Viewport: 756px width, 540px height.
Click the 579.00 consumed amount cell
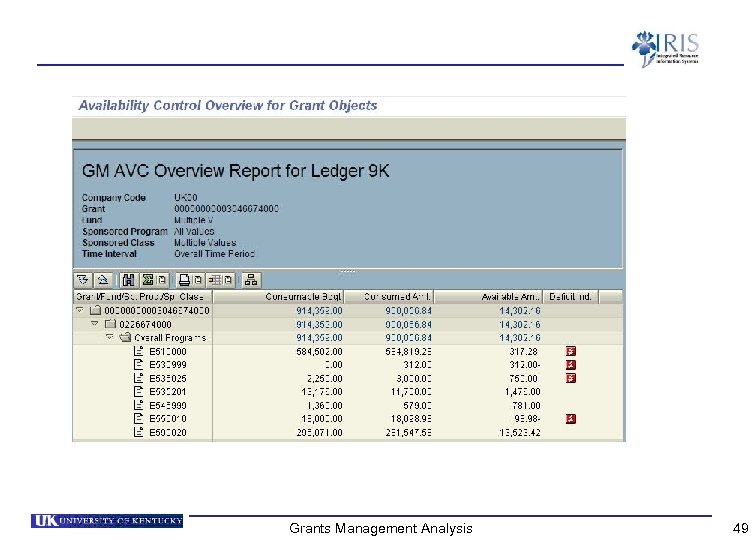pos(417,405)
